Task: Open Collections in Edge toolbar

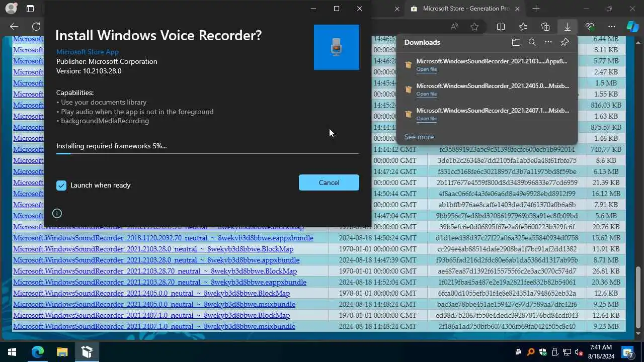Action: (x=545, y=27)
